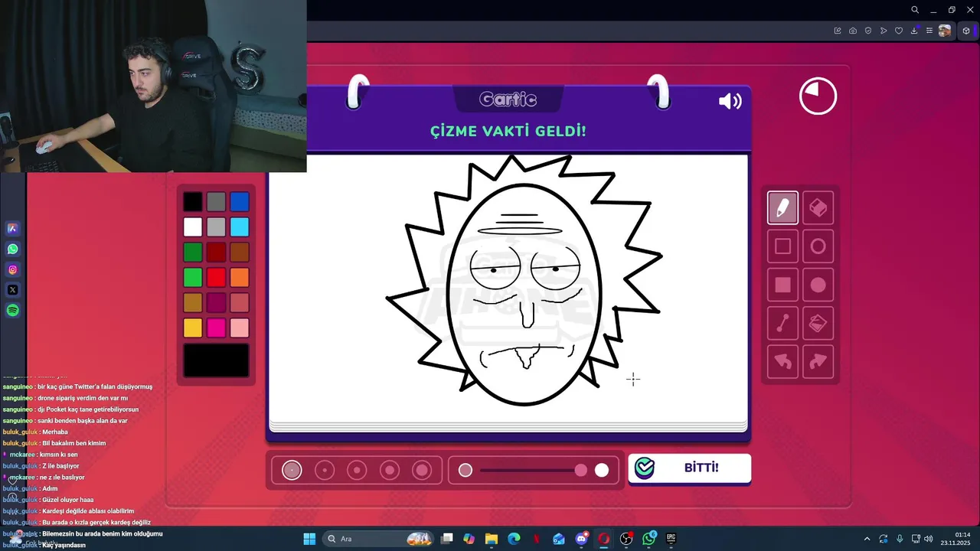Open the Windows Start menu

309,539
